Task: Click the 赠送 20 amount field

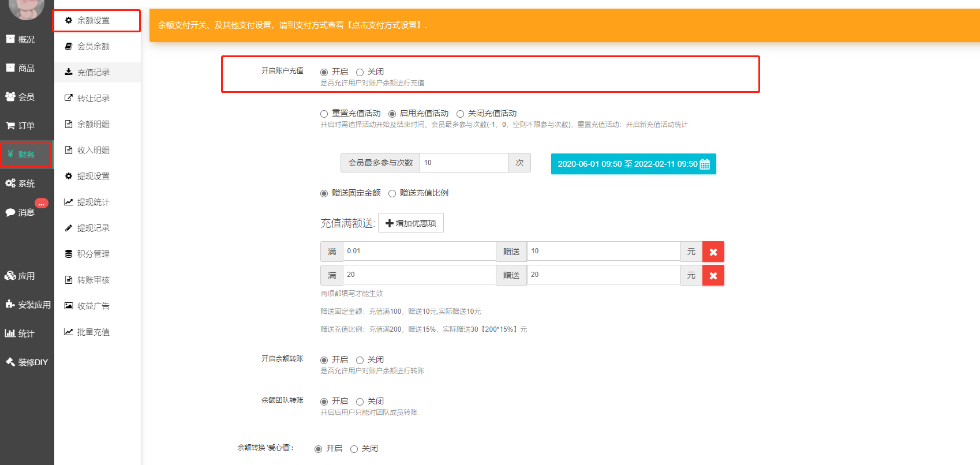Action: click(604, 275)
